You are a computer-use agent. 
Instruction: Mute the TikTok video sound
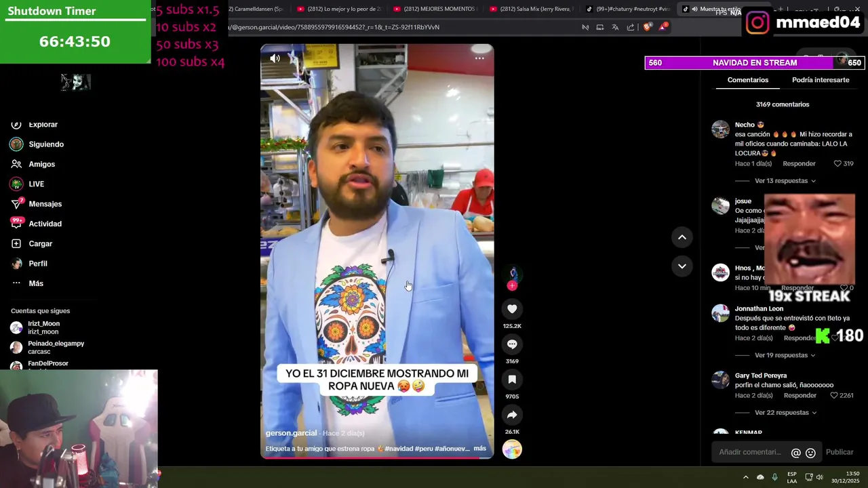[x=275, y=58]
